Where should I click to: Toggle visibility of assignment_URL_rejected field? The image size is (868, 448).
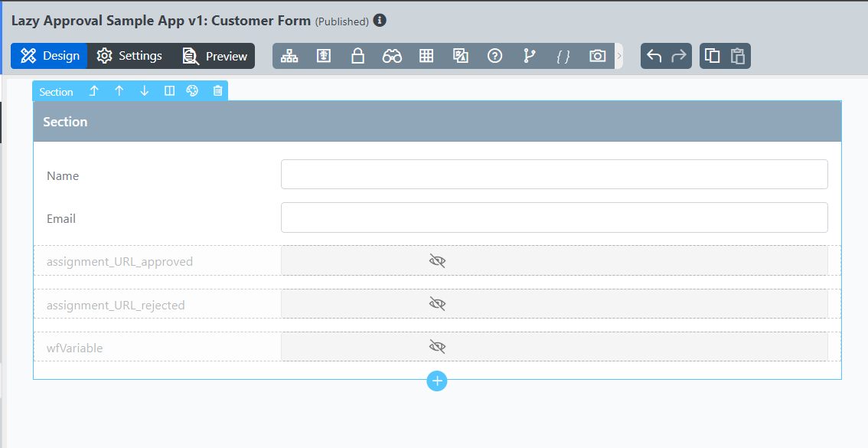437,304
